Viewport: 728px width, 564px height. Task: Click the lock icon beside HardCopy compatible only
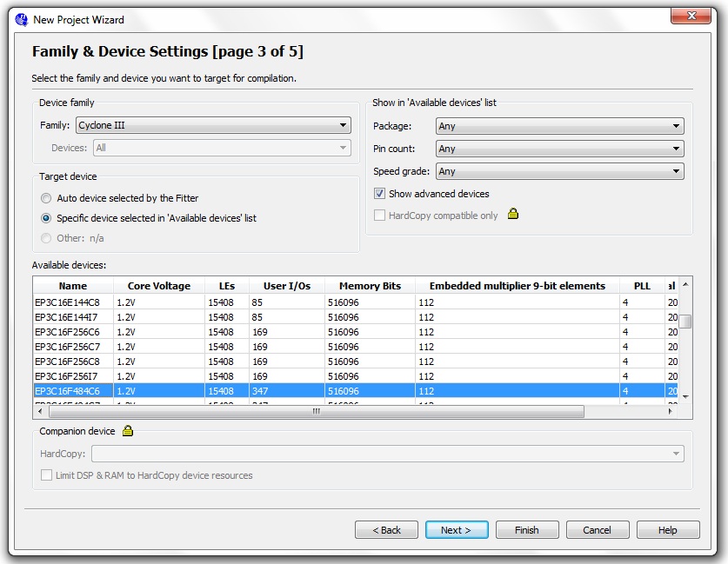pos(512,214)
